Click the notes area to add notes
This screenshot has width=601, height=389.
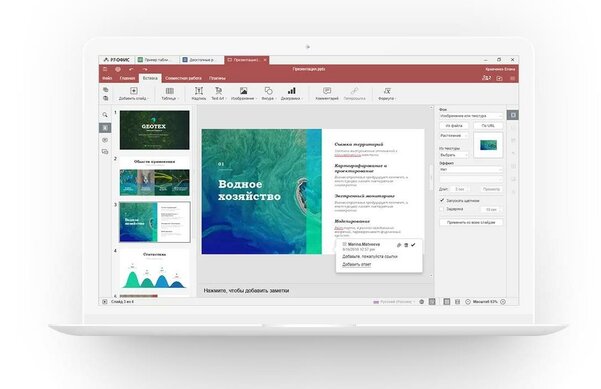point(316,291)
